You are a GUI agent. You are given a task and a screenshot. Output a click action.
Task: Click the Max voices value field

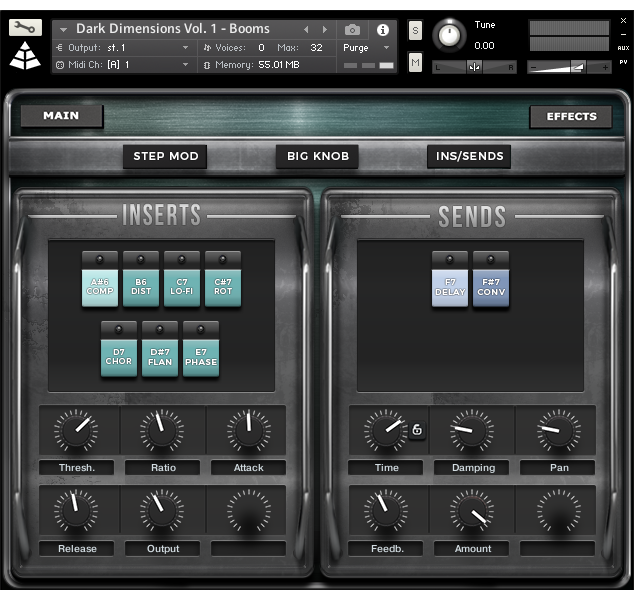point(316,47)
